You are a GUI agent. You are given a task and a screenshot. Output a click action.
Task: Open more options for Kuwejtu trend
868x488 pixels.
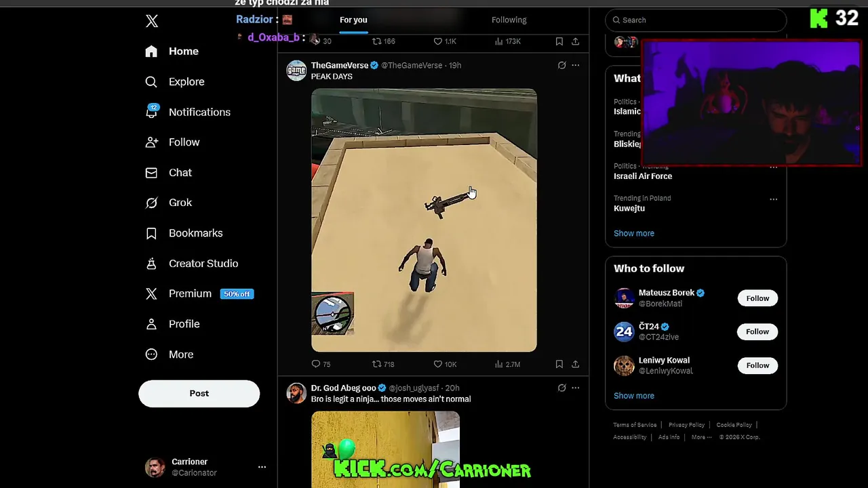click(773, 199)
